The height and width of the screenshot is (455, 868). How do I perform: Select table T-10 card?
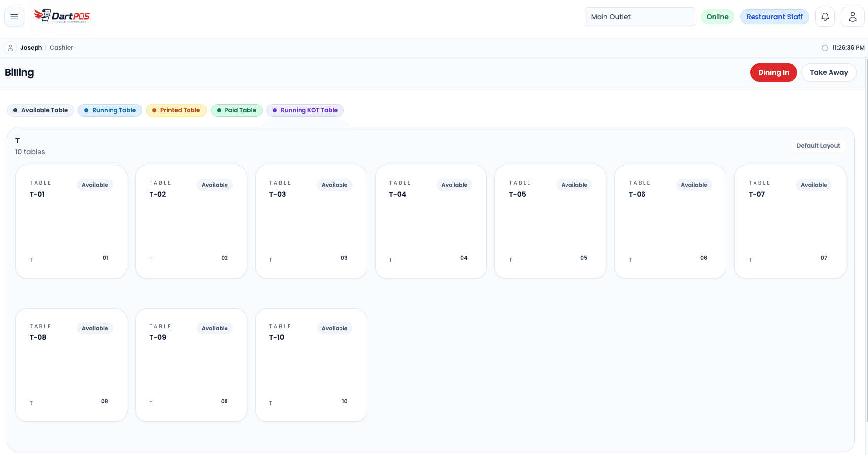(x=311, y=365)
